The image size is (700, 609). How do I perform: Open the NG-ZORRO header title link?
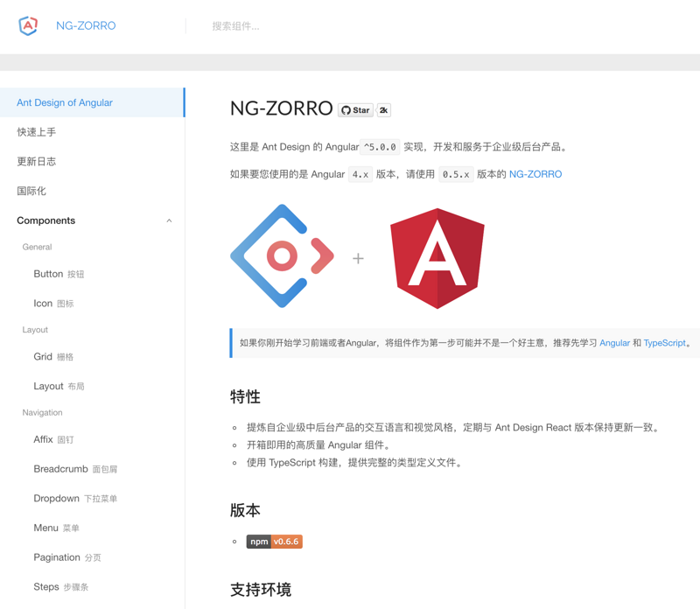coord(86,26)
